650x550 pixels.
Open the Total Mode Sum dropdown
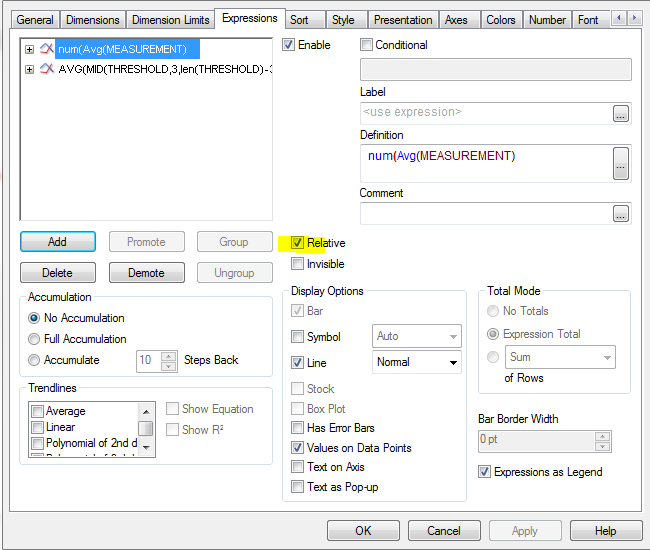560,357
